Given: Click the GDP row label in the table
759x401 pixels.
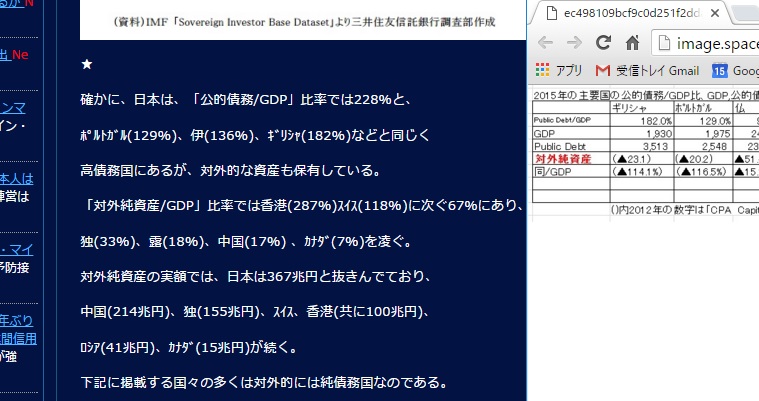Looking at the screenshot, I should 571,133.
